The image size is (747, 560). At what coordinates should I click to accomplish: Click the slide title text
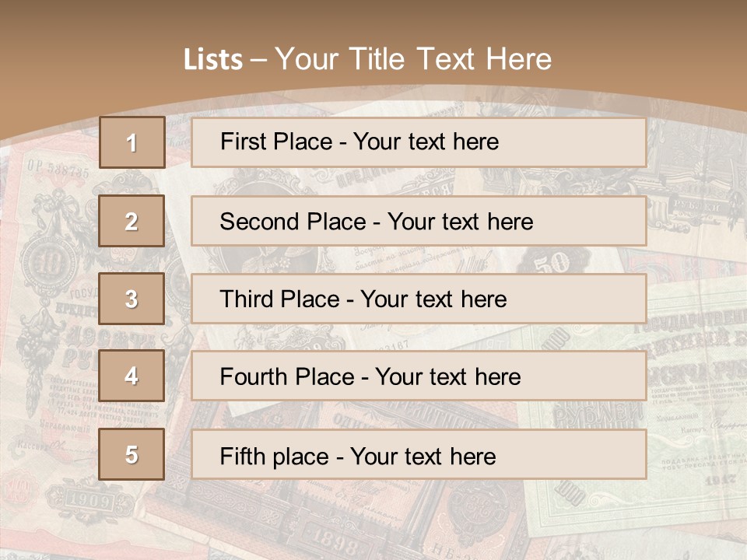(x=368, y=59)
